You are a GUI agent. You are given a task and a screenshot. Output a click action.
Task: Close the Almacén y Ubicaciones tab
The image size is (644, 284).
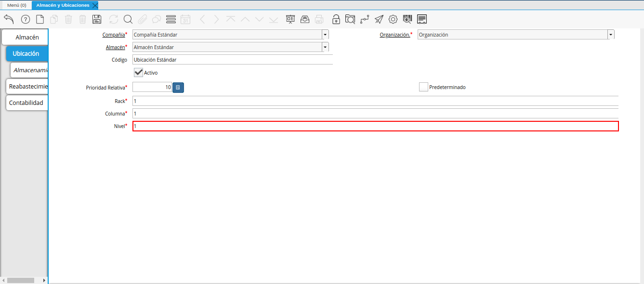95,5
